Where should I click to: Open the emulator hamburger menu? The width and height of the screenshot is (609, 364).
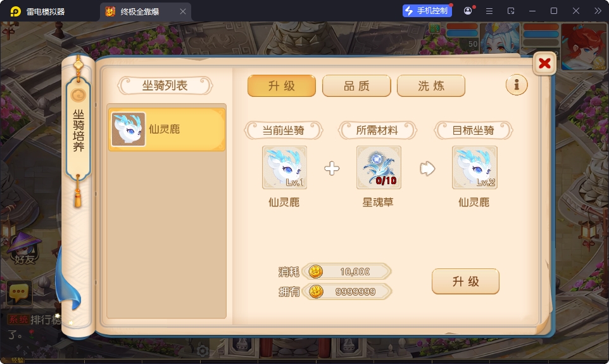(489, 11)
